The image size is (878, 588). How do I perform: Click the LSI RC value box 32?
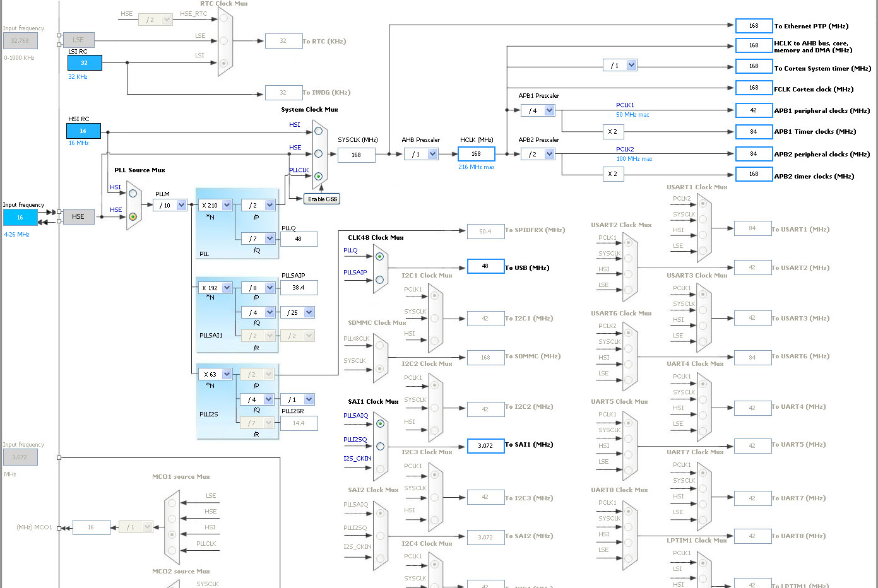84,63
